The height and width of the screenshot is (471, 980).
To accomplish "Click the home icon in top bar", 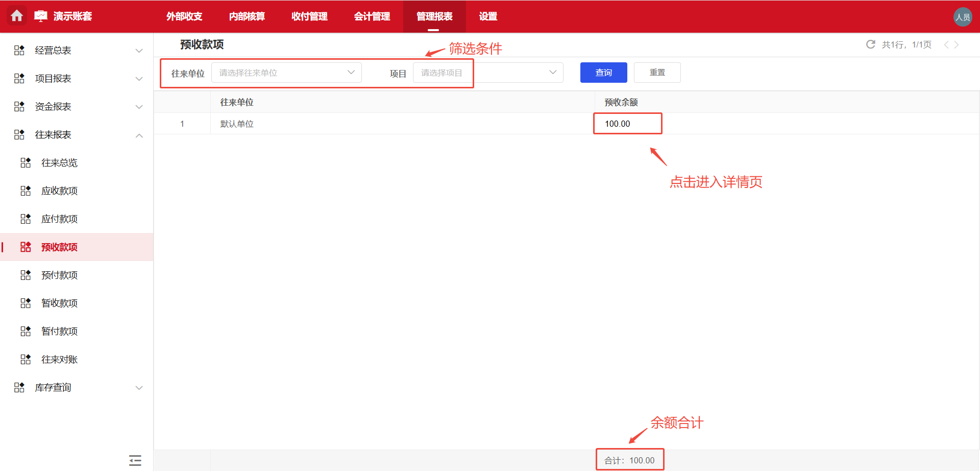I will tap(17, 16).
